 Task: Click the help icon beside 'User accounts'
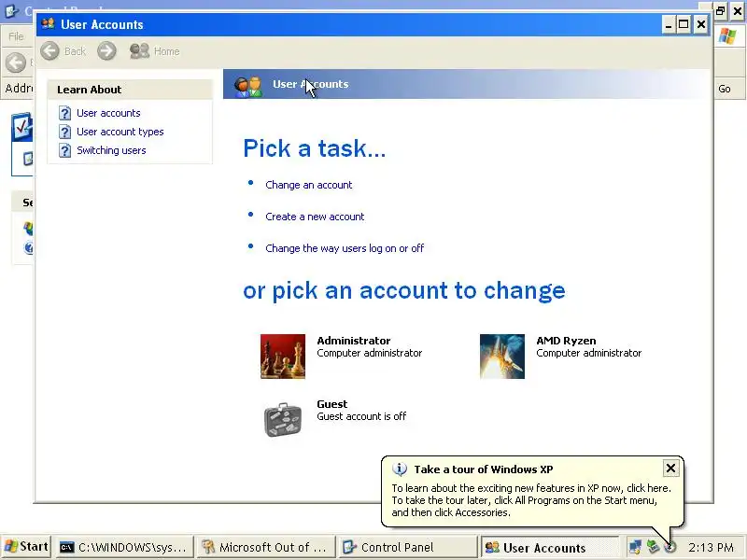point(64,113)
